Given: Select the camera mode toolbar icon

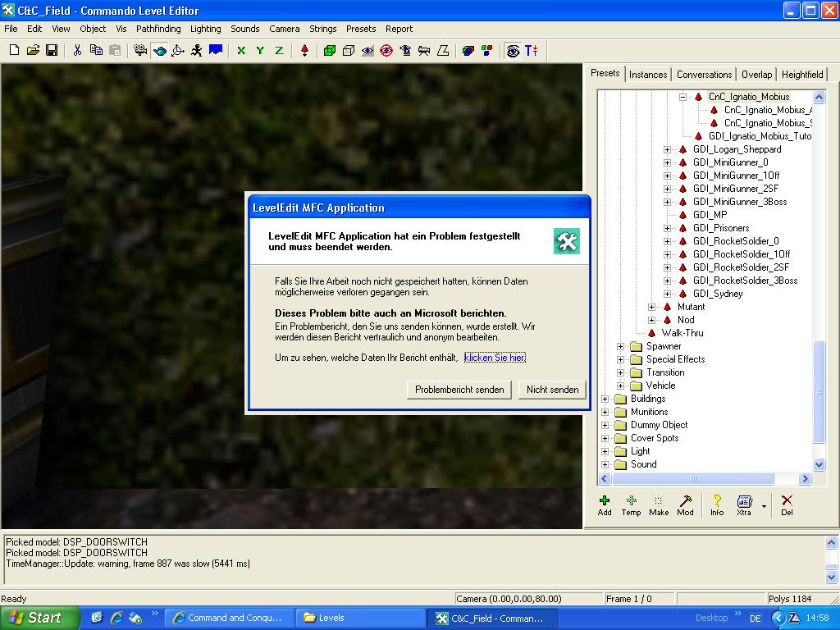Looking at the screenshot, I should [x=140, y=51].
